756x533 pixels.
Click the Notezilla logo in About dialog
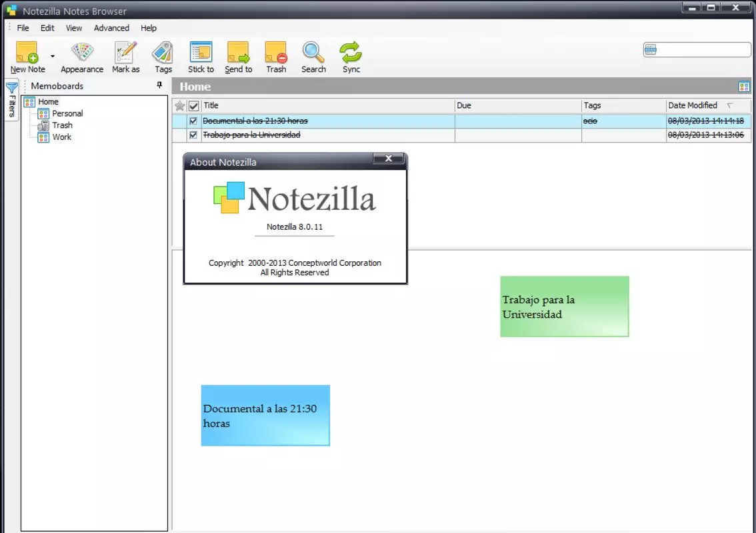pyautogui.click(x=295, y=198)
